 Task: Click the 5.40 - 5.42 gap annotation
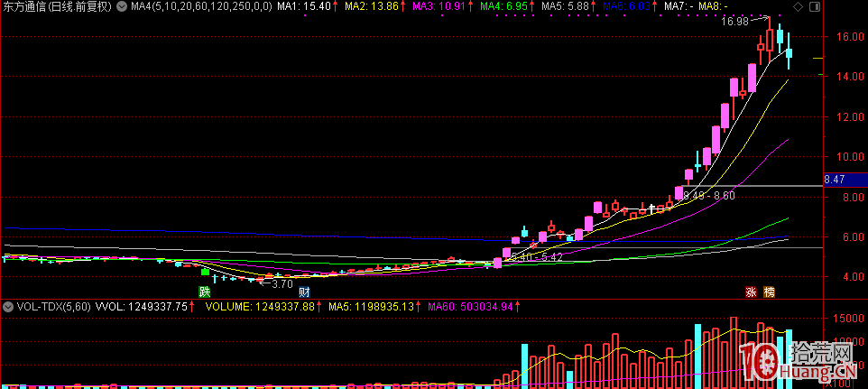tap(537, 256)
